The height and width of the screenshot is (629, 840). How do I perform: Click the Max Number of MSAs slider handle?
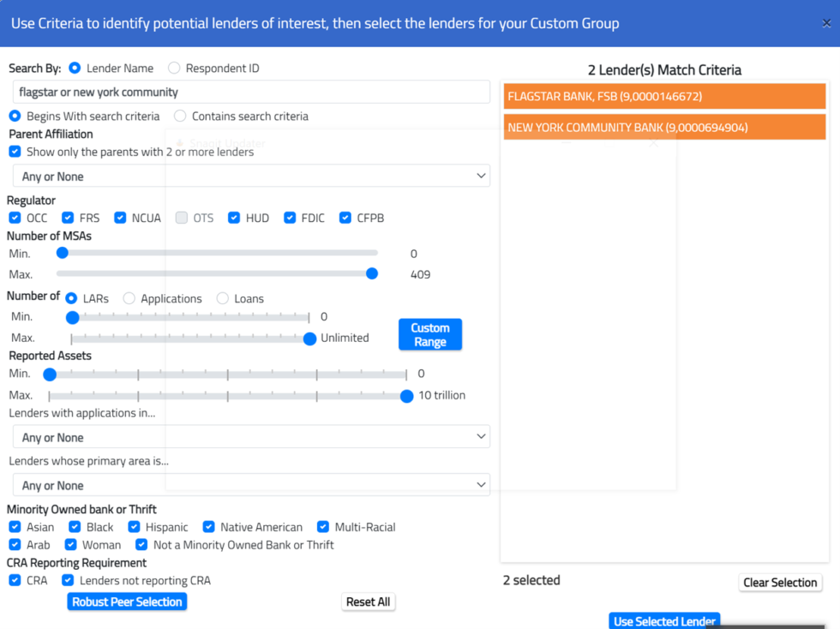pyautogui.click(x=371, y=273)
